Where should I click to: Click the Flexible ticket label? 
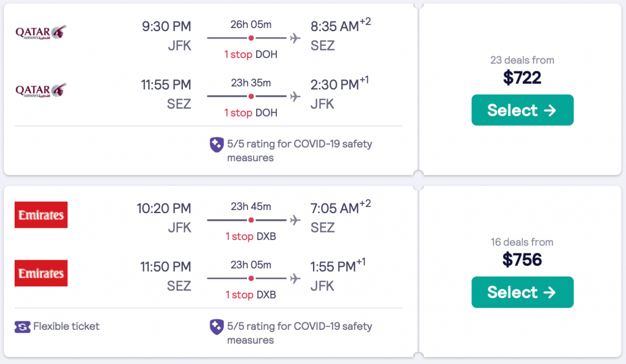pos(66,326)
